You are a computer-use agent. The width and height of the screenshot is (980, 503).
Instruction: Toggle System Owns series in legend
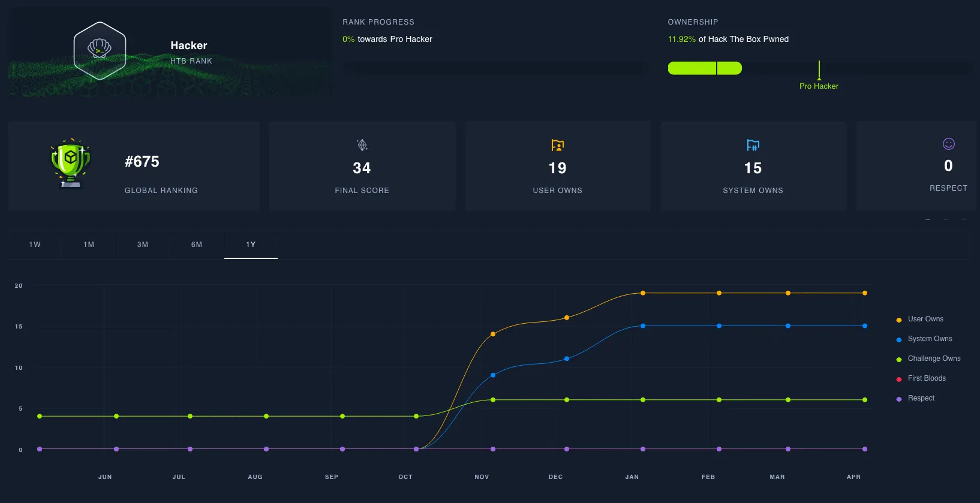click(x=929, y=339)
